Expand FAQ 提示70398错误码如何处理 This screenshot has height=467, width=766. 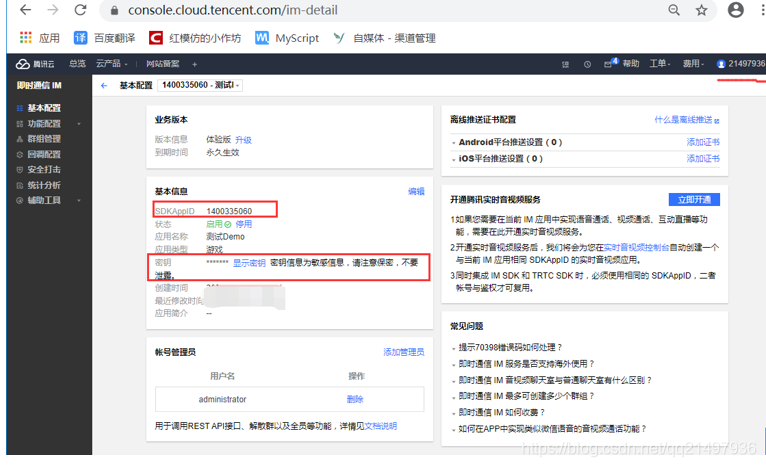click(507, 347)
